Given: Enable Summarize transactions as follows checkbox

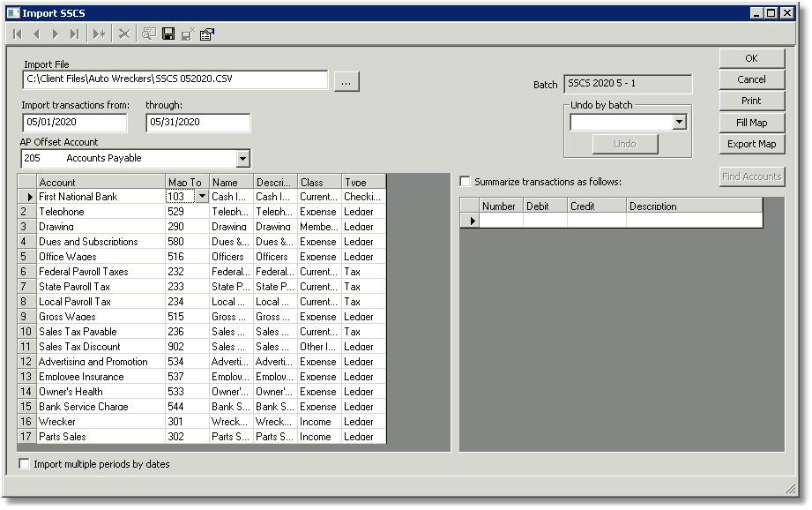Looking at the screenshot, I should tap(465, 182).
